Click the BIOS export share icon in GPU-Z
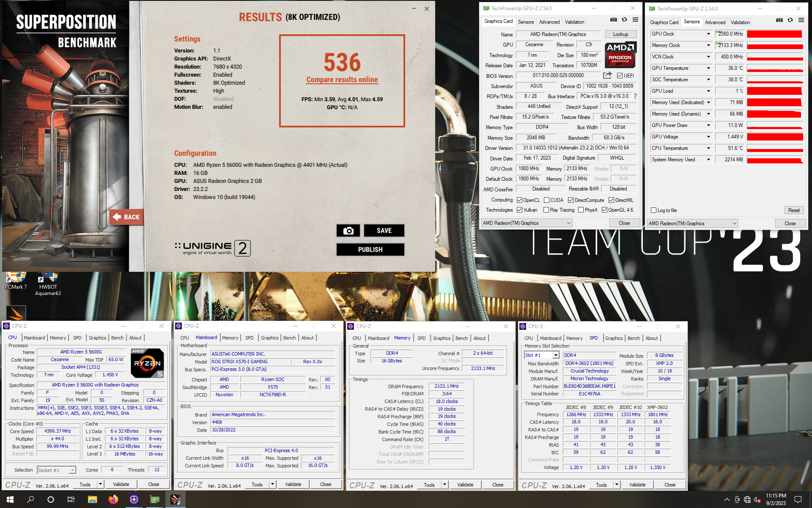Image resolution: width=812 pixels, height=508 pixels. [607, 75]
